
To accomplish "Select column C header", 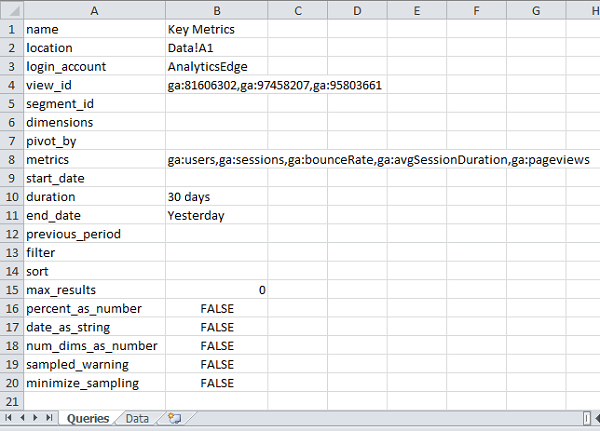I will 298,10.
